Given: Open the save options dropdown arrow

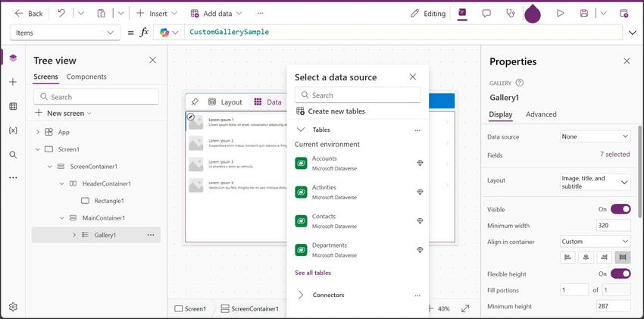Looking at the screenshot, I should point(603,14).
